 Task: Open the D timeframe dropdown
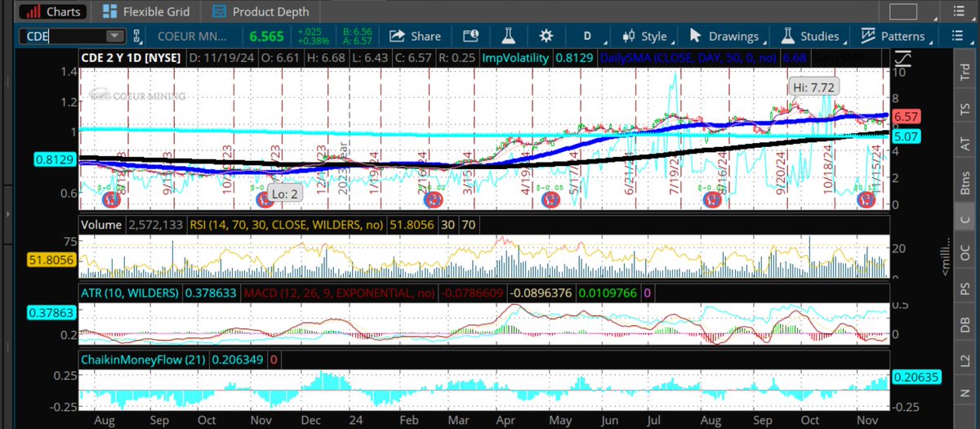pos(587,36)
